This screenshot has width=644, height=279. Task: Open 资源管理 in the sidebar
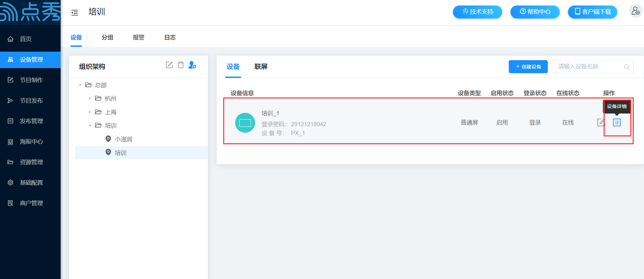point(30,162)
